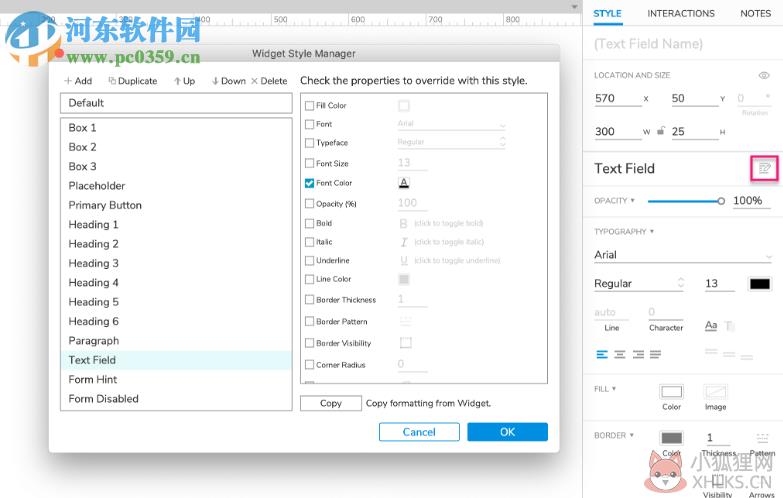Click the italic I toggle icon
Image resolution: width=783 pixels, height=498 pixels.
[404, 242]
